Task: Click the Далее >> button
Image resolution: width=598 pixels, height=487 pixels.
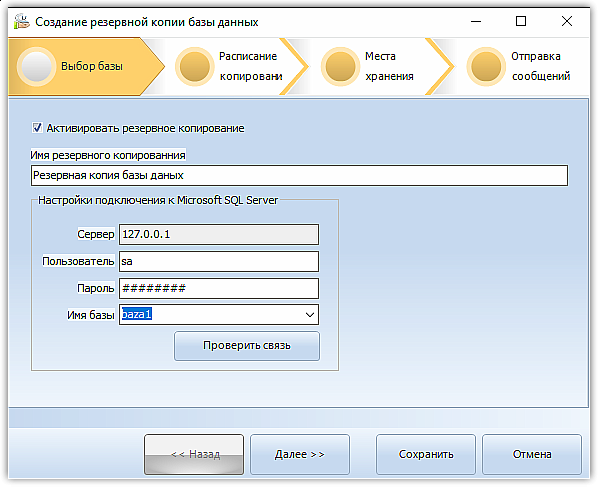Action: pos(300,454)
